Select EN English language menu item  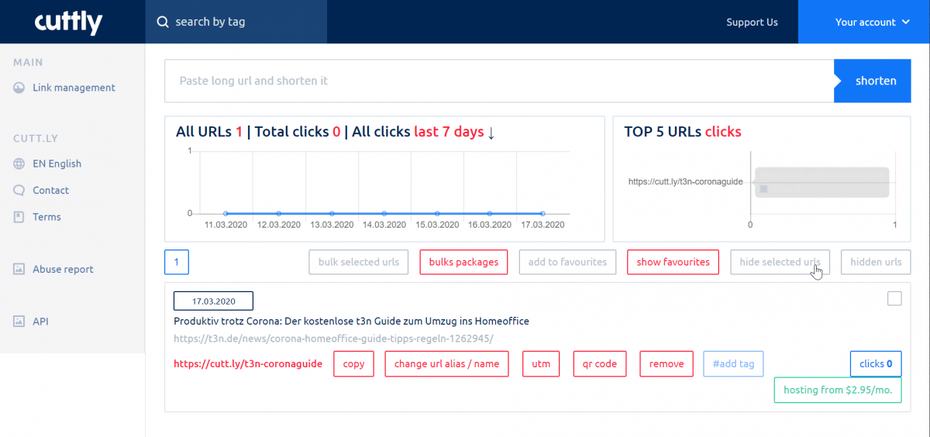click(x=57, y=164)
